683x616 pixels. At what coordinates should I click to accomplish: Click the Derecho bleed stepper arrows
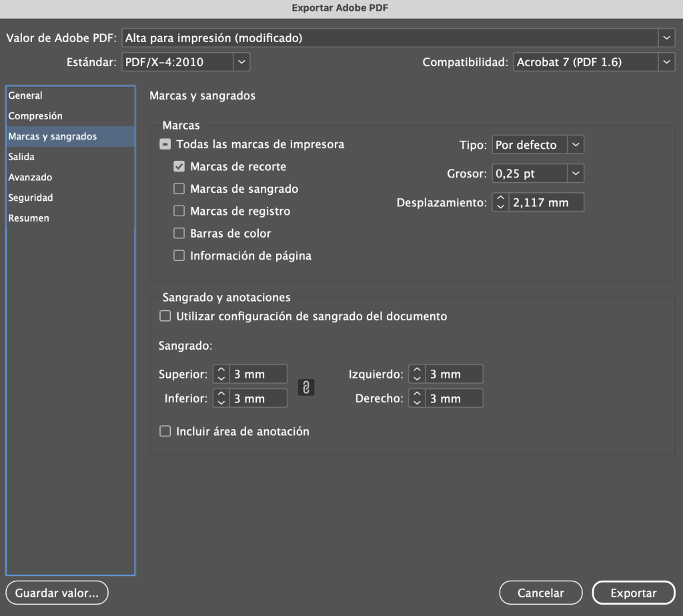click(417, 399)
